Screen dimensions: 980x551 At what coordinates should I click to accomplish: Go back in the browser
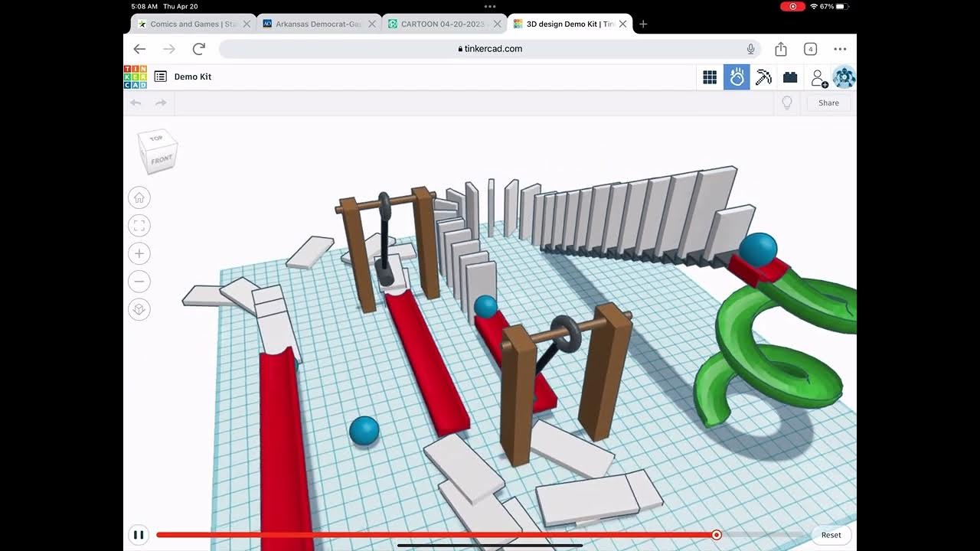pyautogui.click(x=139, y=49)
